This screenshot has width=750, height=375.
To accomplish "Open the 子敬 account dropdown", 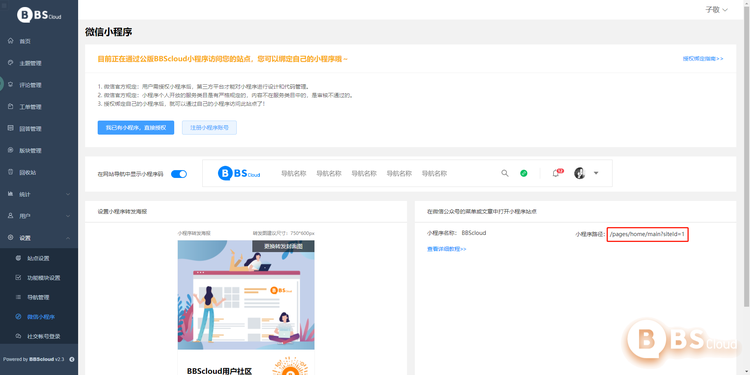I will point(717,10).
